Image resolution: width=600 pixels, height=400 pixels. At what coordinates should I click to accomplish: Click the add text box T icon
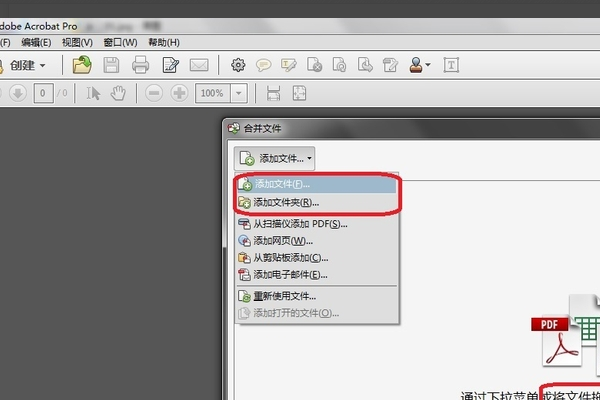pyautogui.click(x=451, y=65)
